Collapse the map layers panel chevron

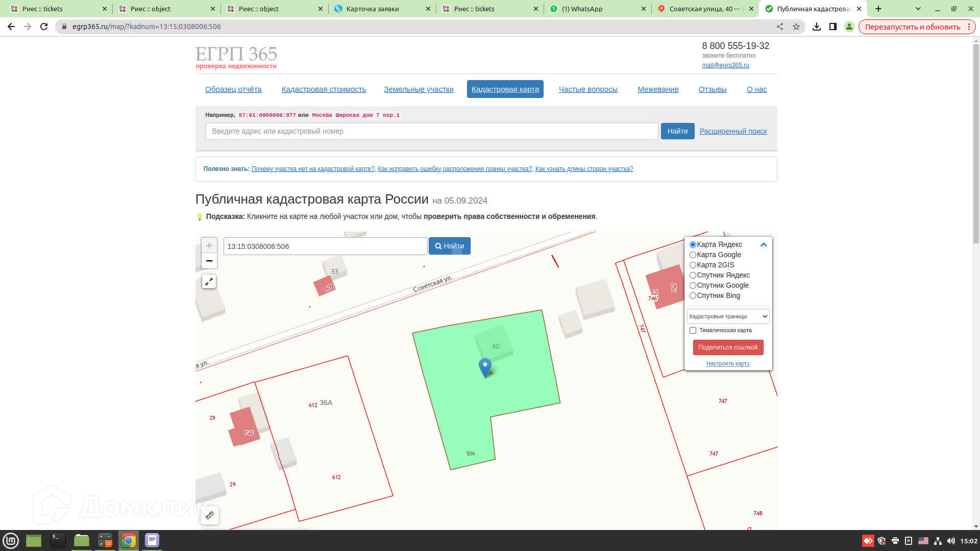tap(764, 244)
